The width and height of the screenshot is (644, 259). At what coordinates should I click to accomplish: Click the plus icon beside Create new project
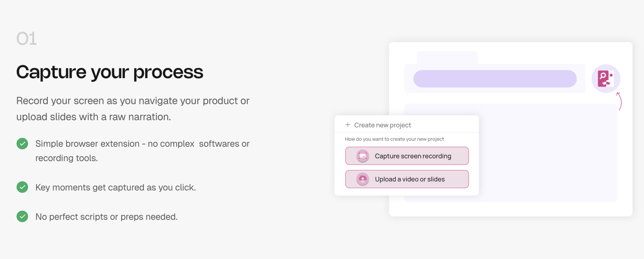(x=347, y=125)
